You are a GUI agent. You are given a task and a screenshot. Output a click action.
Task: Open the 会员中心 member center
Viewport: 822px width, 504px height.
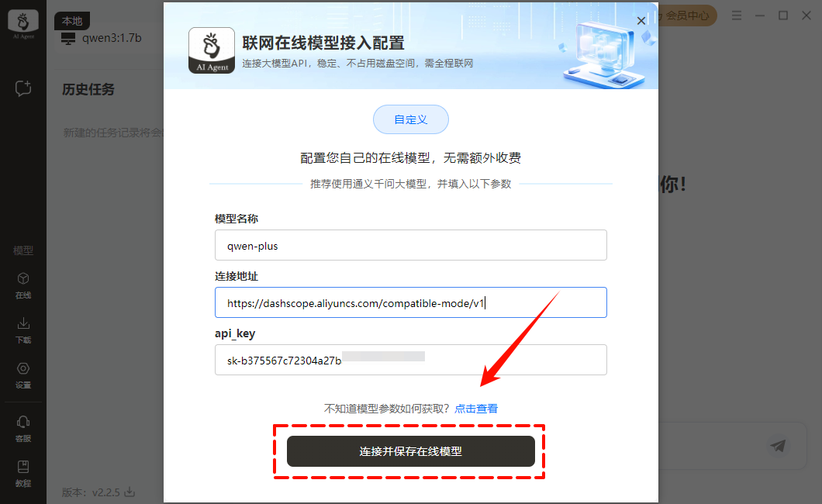687,16
